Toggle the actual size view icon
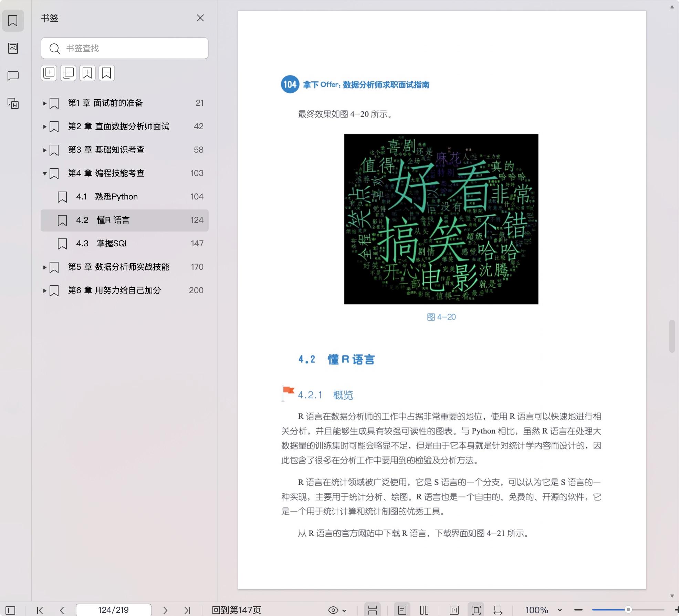Image resolution: width=679 pixels, height=616 pixels. pyautogui.click(x=454, y=610)
